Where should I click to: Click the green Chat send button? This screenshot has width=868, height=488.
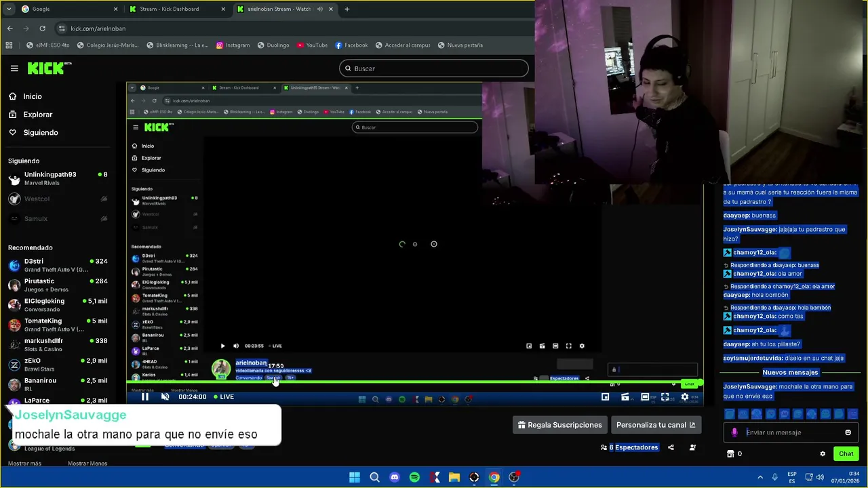tap(846, 454)
